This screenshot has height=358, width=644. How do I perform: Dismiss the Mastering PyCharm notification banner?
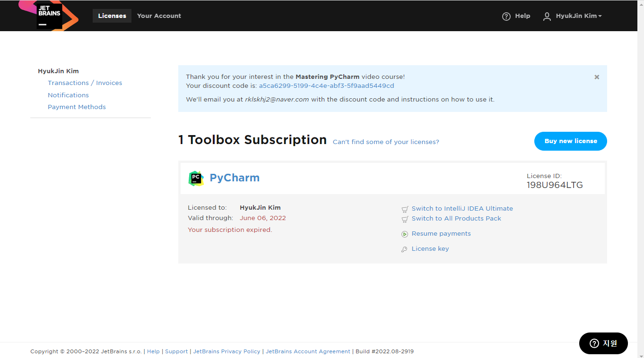(x=597, y=77)
